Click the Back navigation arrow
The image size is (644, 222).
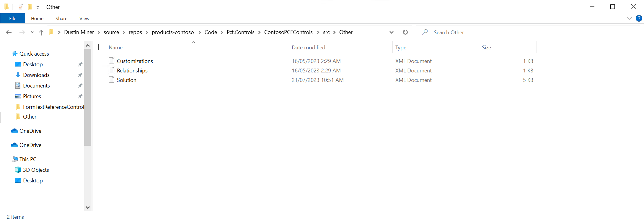[9, 33]
